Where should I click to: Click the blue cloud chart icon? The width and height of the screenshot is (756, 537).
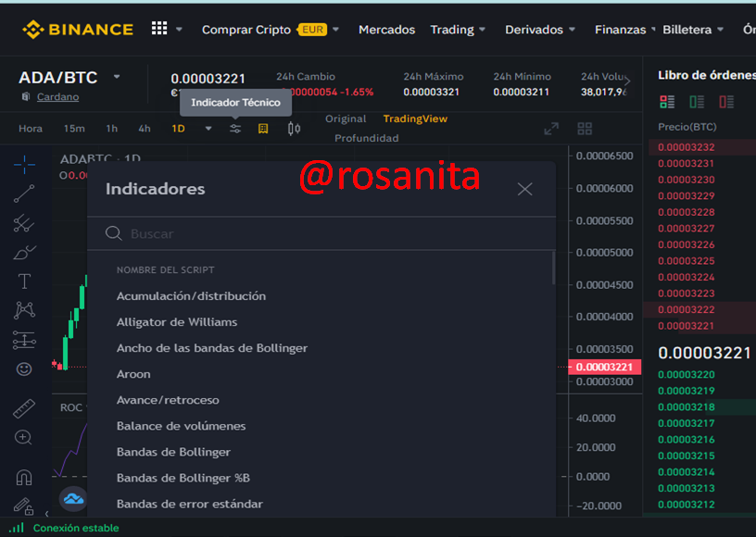[73, 499]
